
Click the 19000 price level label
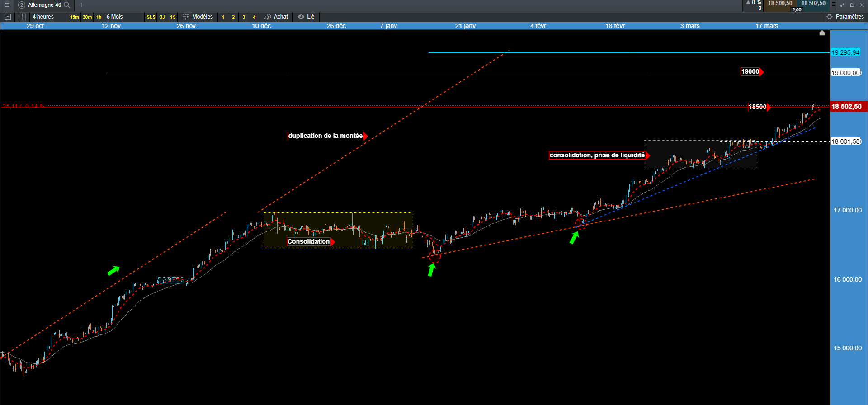point(750,71)
